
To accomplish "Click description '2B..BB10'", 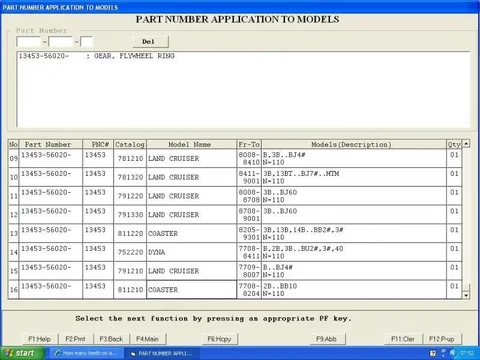I will coord(280,286).
